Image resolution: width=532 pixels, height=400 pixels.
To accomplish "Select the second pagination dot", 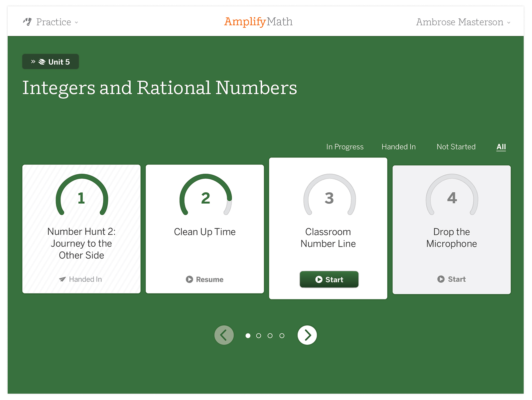I will [259, 336].
